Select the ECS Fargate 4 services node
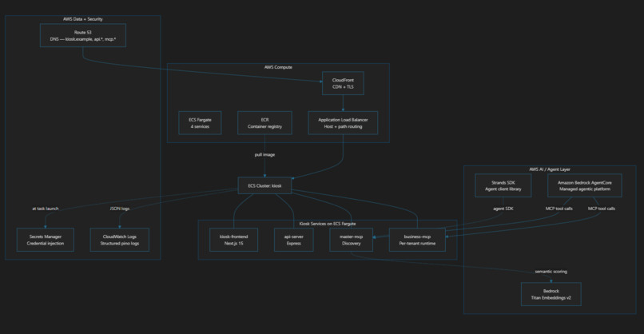 200,123
